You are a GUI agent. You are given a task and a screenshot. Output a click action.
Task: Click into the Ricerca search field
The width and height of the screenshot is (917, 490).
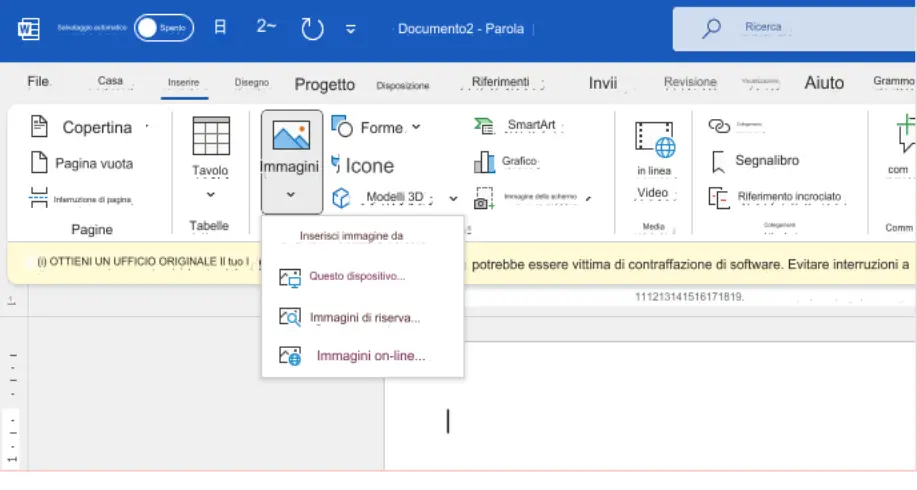[794, 29]
